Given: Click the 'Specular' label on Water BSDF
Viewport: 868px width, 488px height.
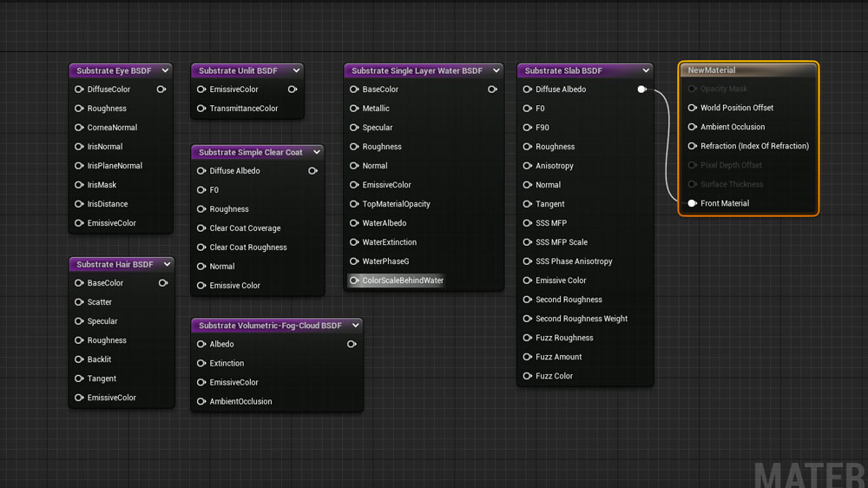Looking at the screenshot, I should point(377,128).
